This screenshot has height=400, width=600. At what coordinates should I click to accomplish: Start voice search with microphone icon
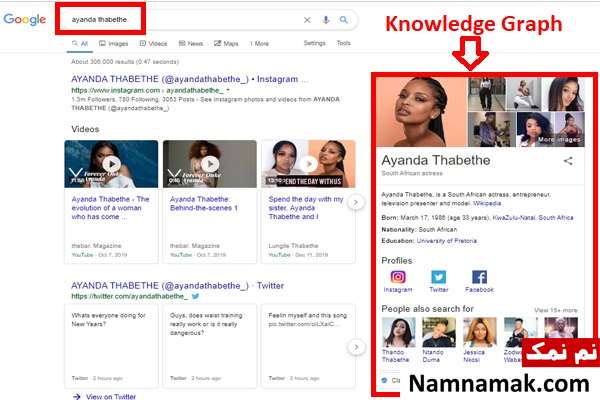pyautogui.click(x=326, y=20)
